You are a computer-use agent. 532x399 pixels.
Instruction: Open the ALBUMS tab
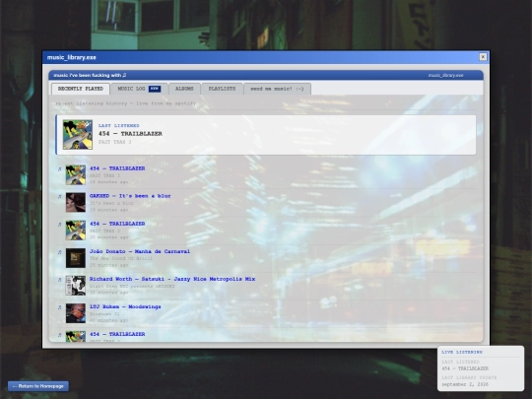pyautogui.click(x=184, y=89)
